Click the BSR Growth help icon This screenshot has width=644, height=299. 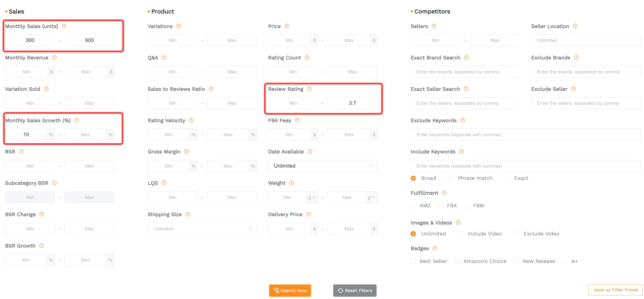tap(42, 246)
